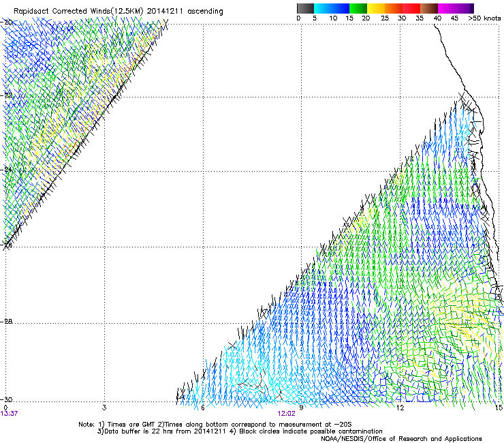Click the 'Black circles indicate possible contamination' note
504x443 pixels.
pos(311,431)
